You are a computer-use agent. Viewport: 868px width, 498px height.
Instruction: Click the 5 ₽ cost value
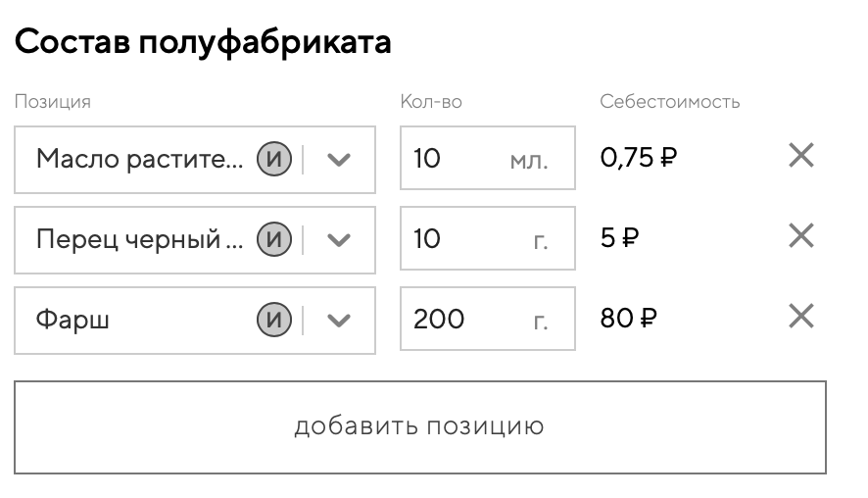(x=618, y=237)
